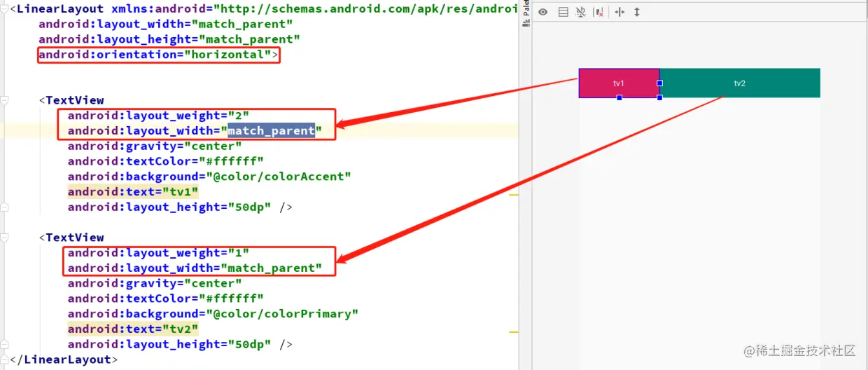Collapse the first TextView fold marker
The width and height of the screenshot is (868, 370).
tap(4, 100)
